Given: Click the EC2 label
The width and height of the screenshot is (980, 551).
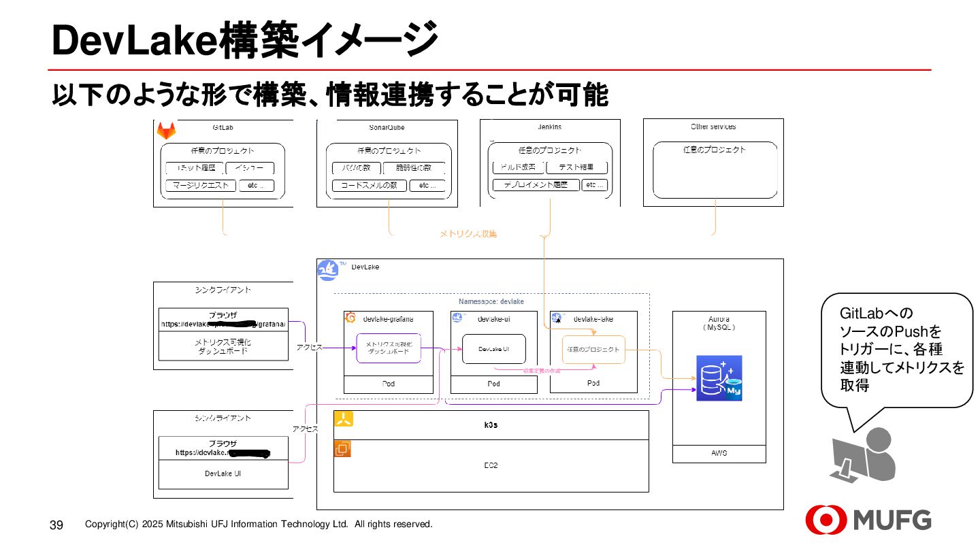Looking at the screenshot, I should (491, 465).
